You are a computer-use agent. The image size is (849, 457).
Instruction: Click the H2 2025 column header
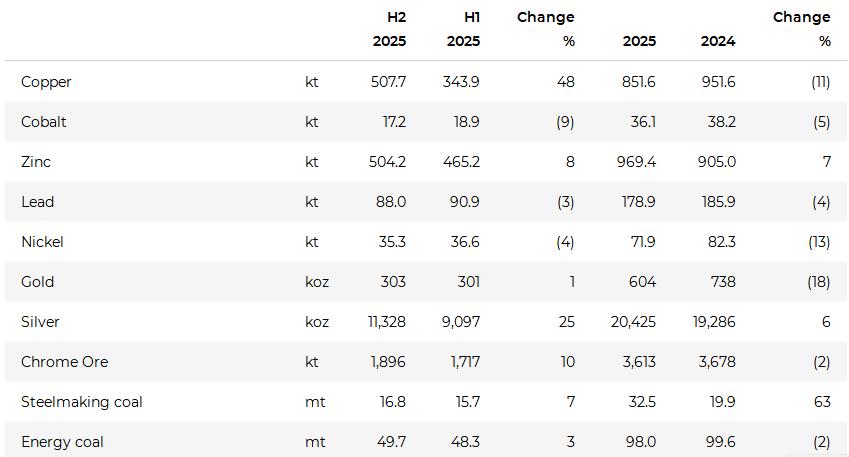(x=390, y=29)
